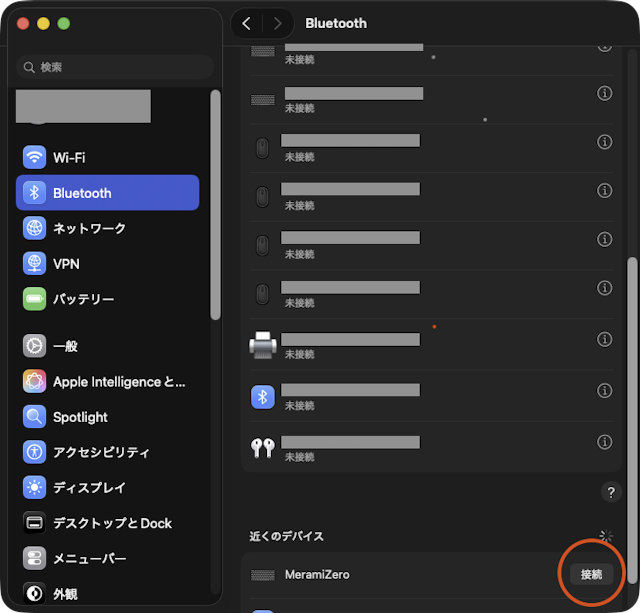
Task: Go back with the left chevron
Action: [x=246, y=24]
